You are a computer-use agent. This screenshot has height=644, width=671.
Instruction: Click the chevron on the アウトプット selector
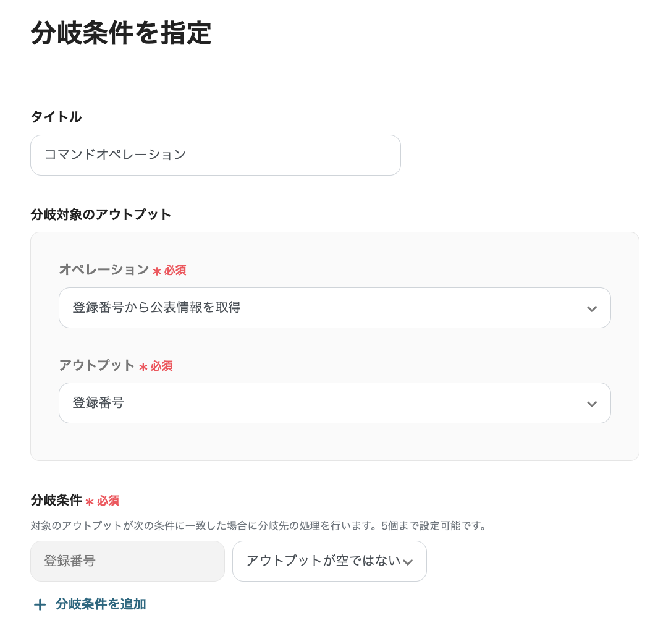591,403
